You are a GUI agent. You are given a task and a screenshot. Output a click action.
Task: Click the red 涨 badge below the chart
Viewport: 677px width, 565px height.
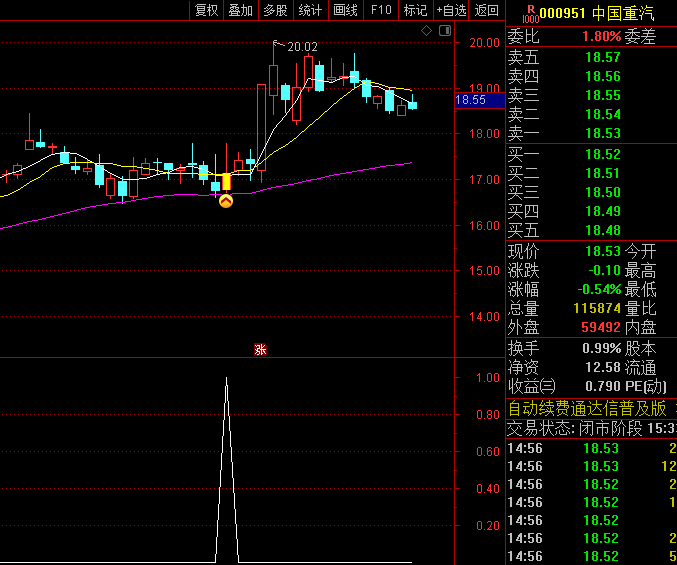point(260,349)
